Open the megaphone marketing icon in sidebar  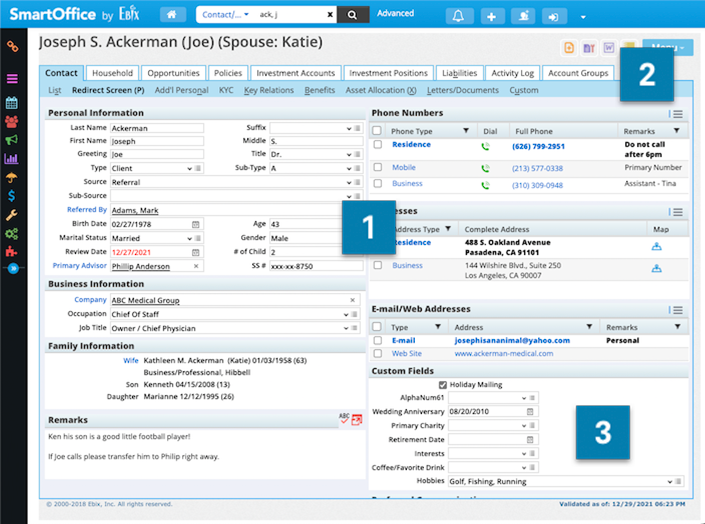tap(12, 139)
